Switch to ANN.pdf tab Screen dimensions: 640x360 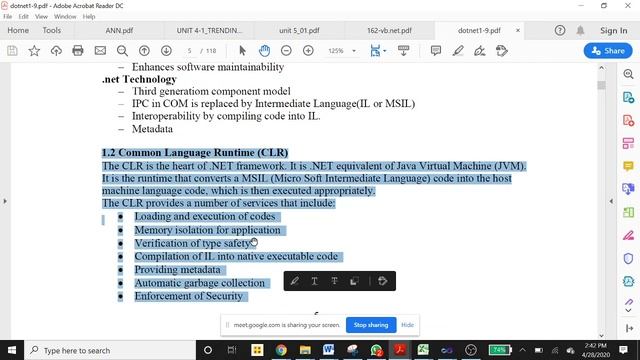click(x=119, y=30)
